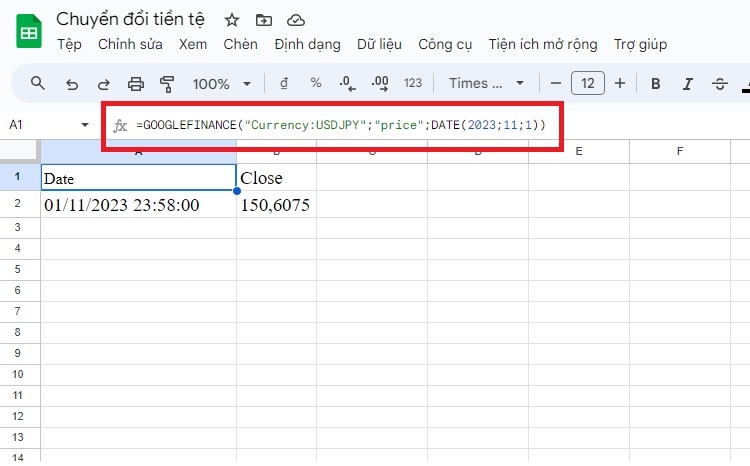The width and height of the screenshot is (750, 466).
Task: Toggle bold formatting
Action: point(656,84)
